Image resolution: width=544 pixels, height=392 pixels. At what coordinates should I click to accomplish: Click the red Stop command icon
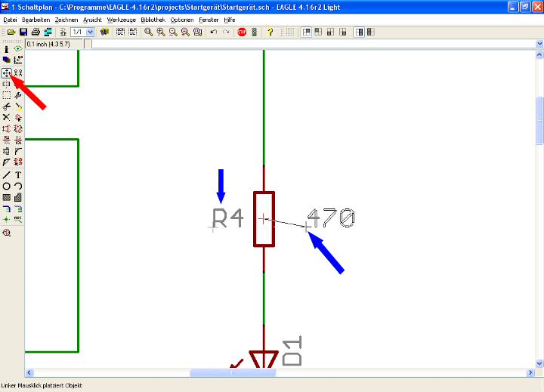pos(242,32)
